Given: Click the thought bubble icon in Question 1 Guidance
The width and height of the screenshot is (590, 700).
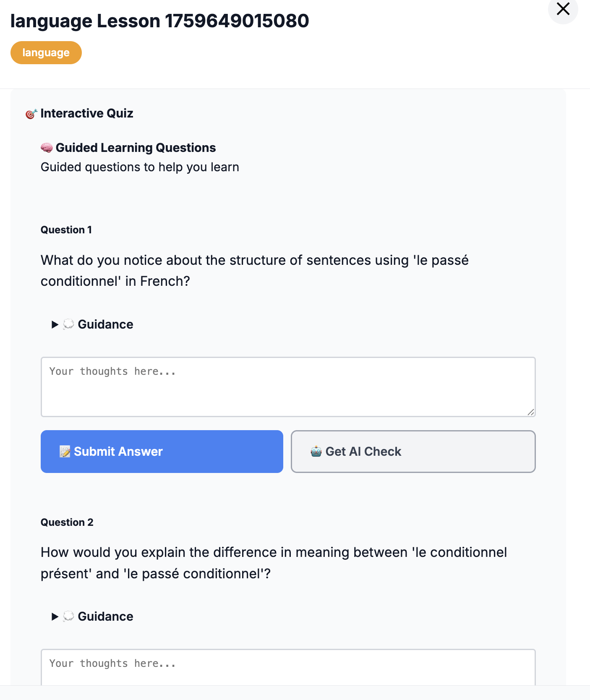Looking at the screenshot, I should [x=68, y=324].
